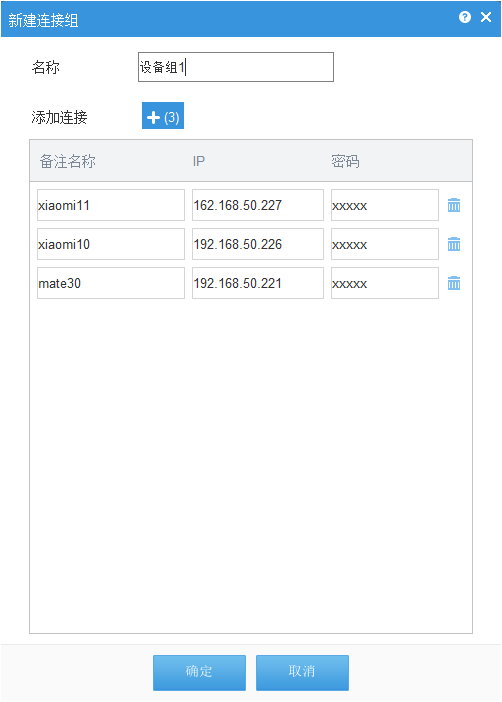The image size is (502, 702).
Task: Select the IP field 192.168.50.221
Action: tap(258, 283)
